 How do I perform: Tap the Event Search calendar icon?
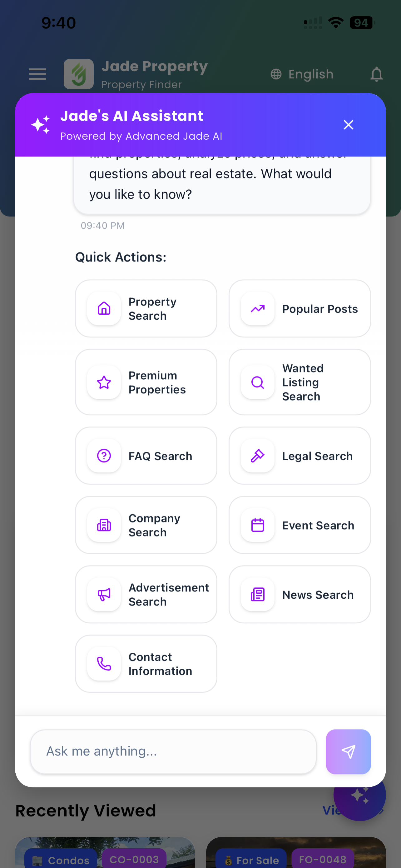click(258, 525)
